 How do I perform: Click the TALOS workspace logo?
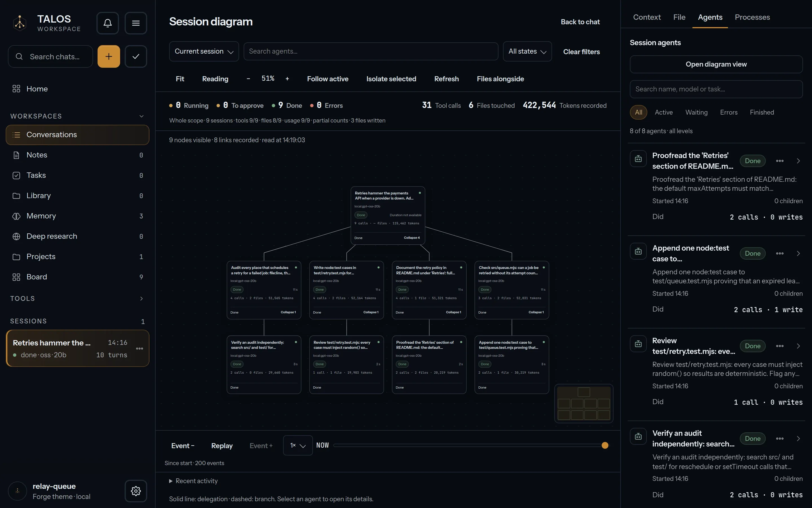click(20, 23)
